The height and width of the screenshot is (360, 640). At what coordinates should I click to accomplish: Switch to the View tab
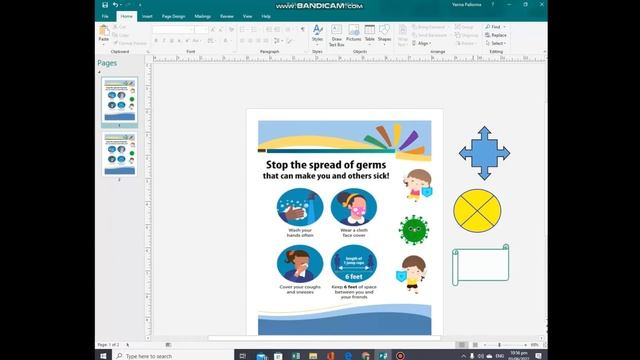247,16
